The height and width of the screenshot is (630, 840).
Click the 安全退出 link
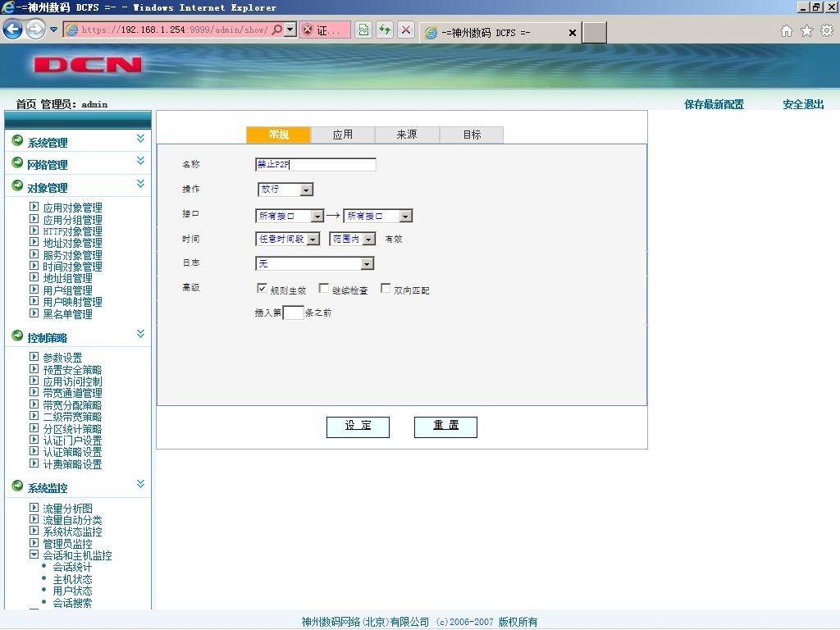pyautogui.click(x=803, y=104)
